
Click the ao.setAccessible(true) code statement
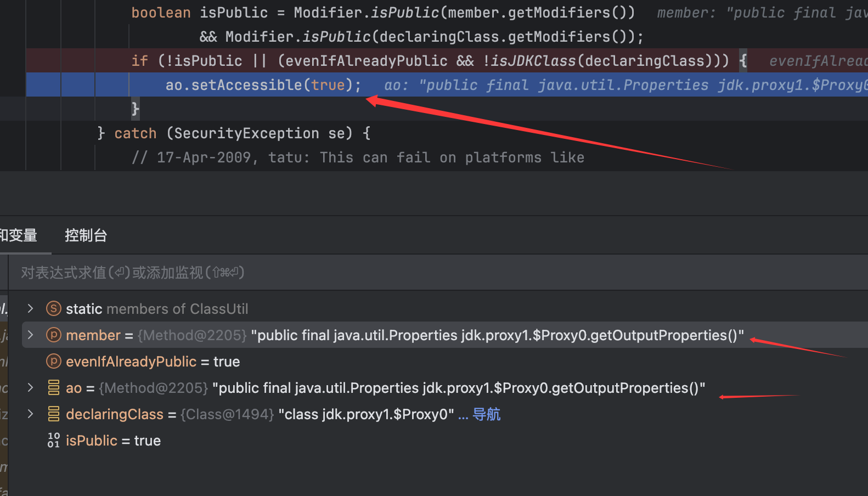[263, 85]
